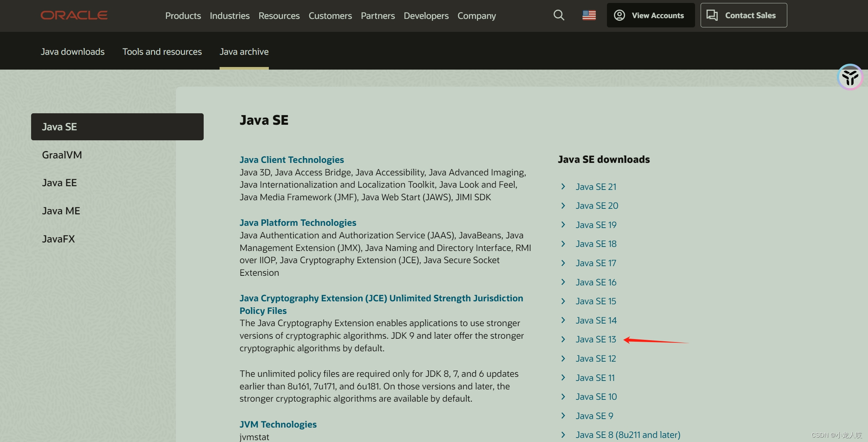
Task: Switch to Tools and resources tab
Action: tap(162, 51)
